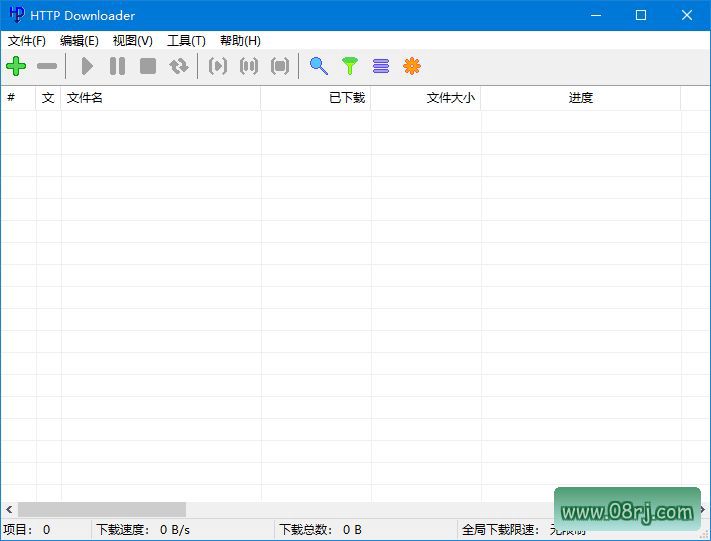This screenshot has height=541, width=711.
Task: Start download with the play icon
Action: point(87,66)
